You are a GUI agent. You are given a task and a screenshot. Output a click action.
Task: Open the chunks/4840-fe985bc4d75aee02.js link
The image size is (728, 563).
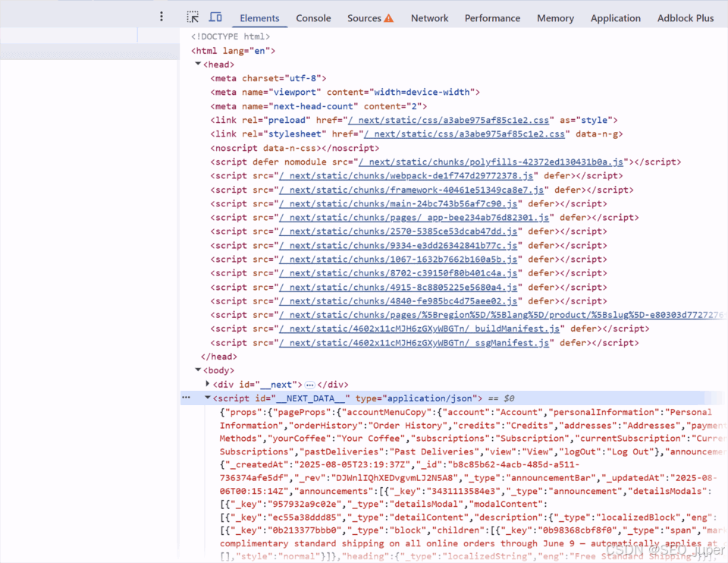pyautogui.click(x=398, y=301)
